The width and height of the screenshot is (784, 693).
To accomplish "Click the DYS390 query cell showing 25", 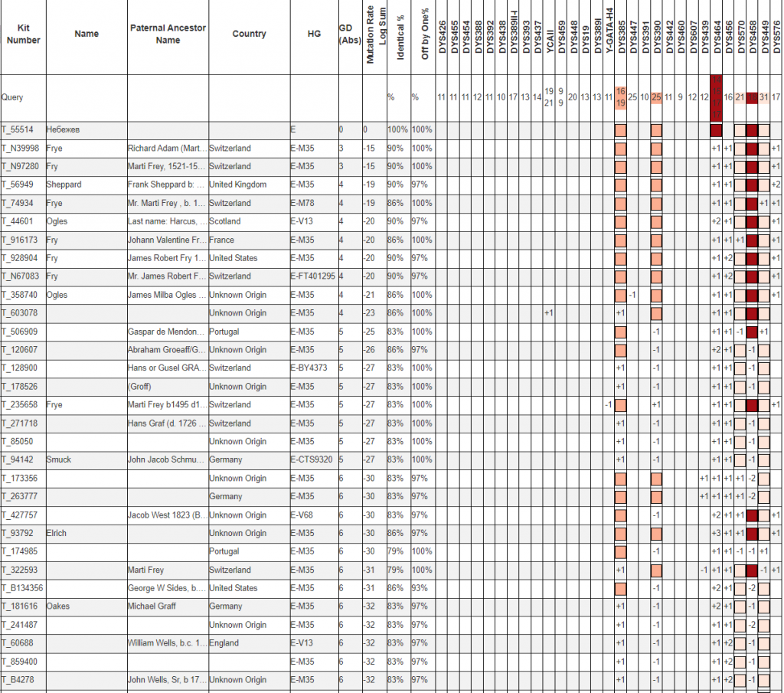I will 656,97.
